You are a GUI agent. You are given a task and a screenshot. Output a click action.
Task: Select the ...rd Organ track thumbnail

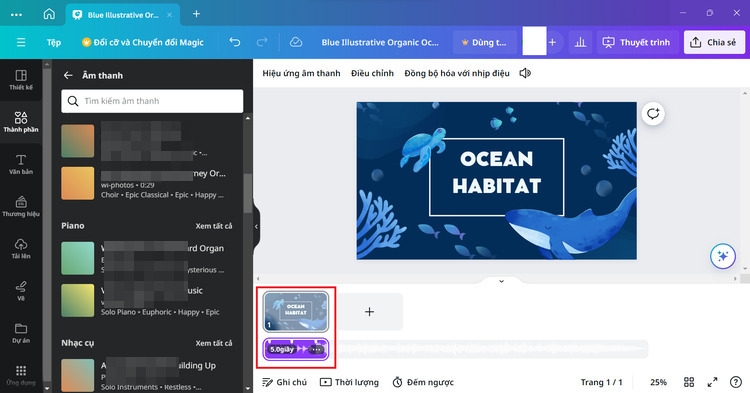[77, 258]
